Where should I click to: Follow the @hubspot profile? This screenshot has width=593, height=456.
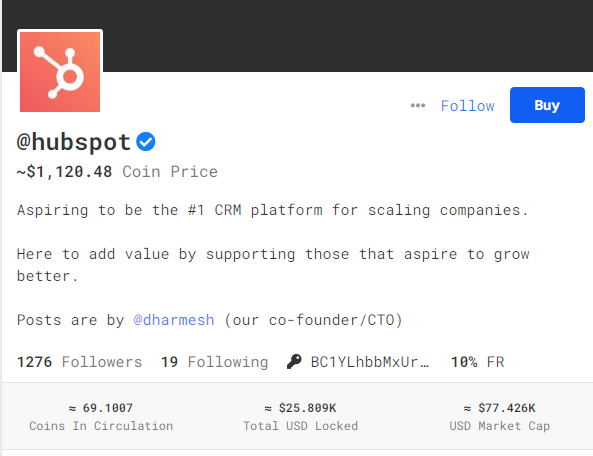click(468, 105)
